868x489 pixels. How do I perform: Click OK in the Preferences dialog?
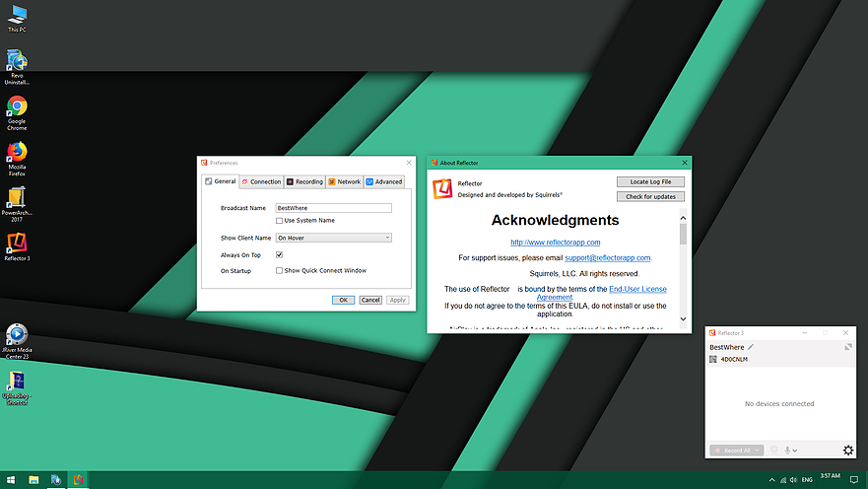(x=343, y=300)
